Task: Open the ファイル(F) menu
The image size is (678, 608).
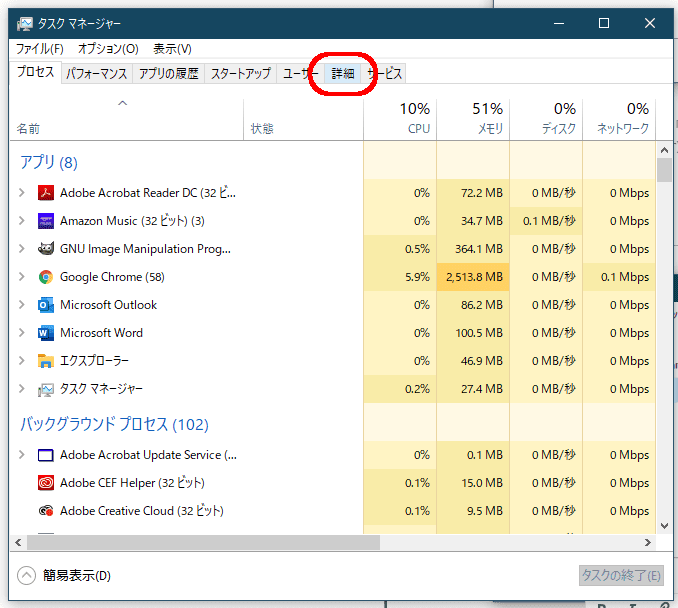Action: 40,48
